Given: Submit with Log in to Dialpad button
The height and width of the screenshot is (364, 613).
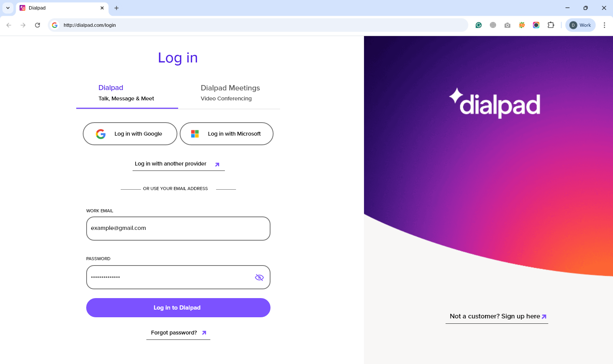Looking at the screenshot, I should click(x=178, y=308).
